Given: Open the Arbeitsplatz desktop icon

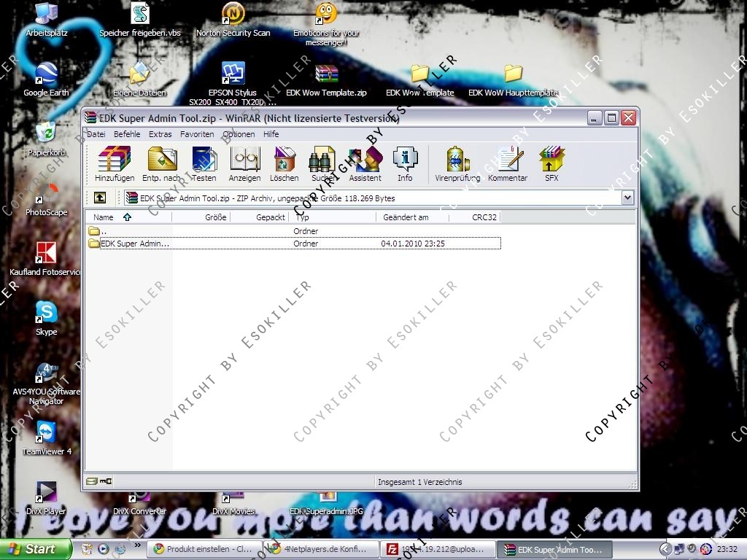Looking at the screenshot, I should point(47,20).
